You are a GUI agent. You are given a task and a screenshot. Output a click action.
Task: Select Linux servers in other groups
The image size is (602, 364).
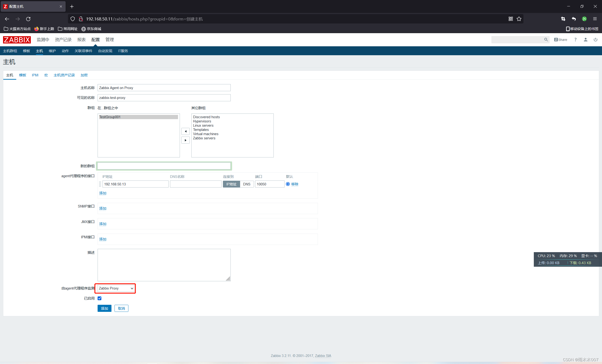tap(203, 125)
